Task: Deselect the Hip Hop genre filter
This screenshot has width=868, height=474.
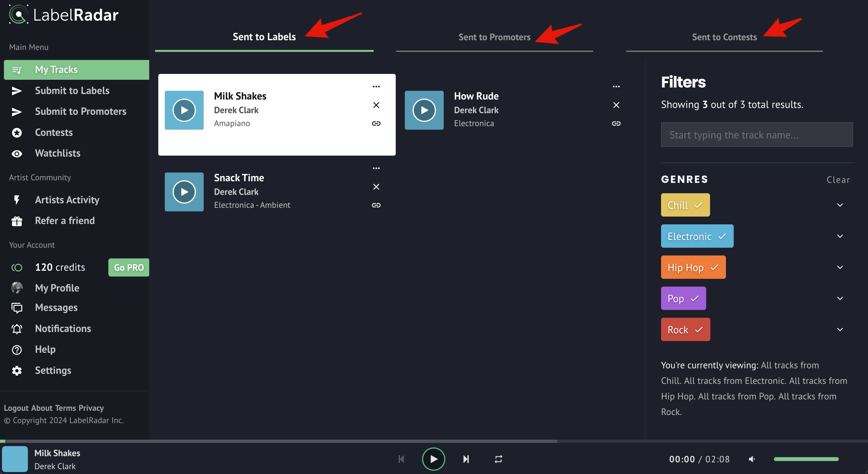Action: (693, 267)
